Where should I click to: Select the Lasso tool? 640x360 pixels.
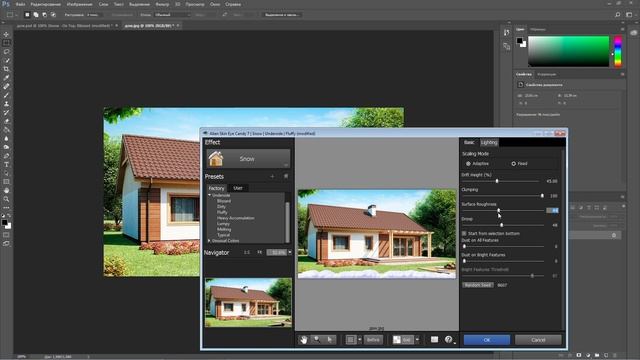pyautogui.click(x=6, y=52)
